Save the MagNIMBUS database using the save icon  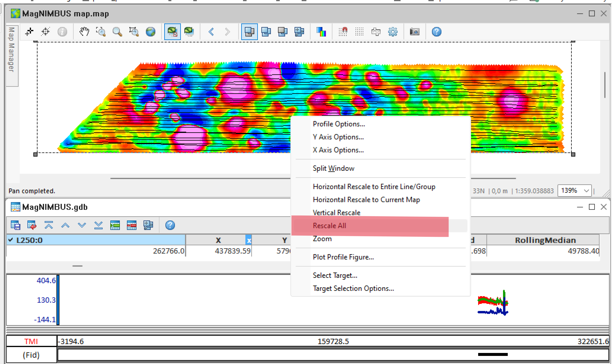coord(15,225)
